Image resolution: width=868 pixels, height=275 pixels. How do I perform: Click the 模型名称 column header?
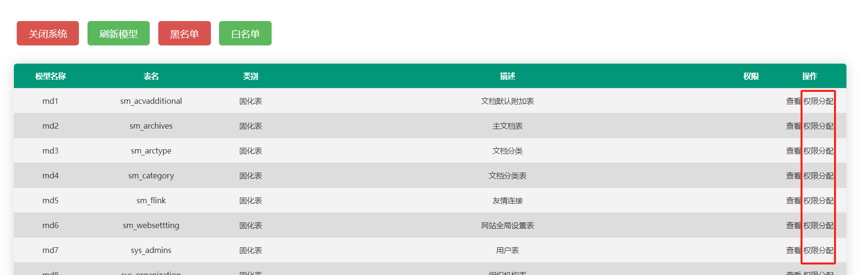(x=50, y=76)
